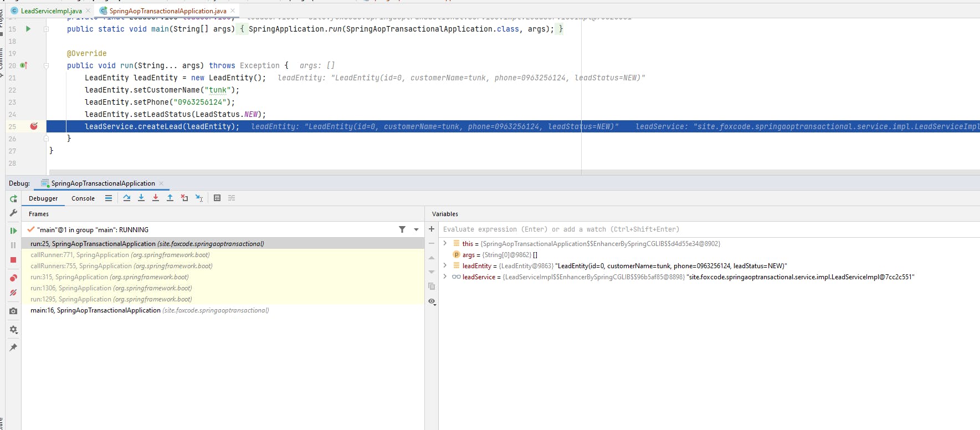Remove the watch with the minus icon
The width and height of the screenshot is (980, 430).
[432, 243]
